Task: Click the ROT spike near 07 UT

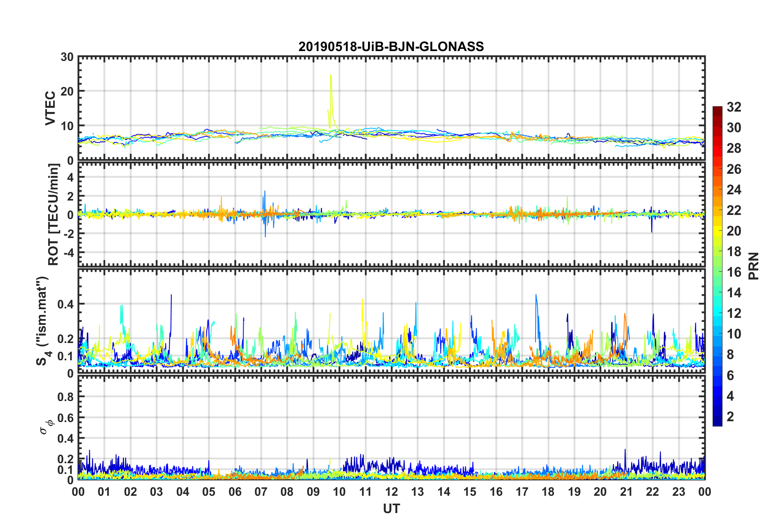Action: [x=265, y=191]
